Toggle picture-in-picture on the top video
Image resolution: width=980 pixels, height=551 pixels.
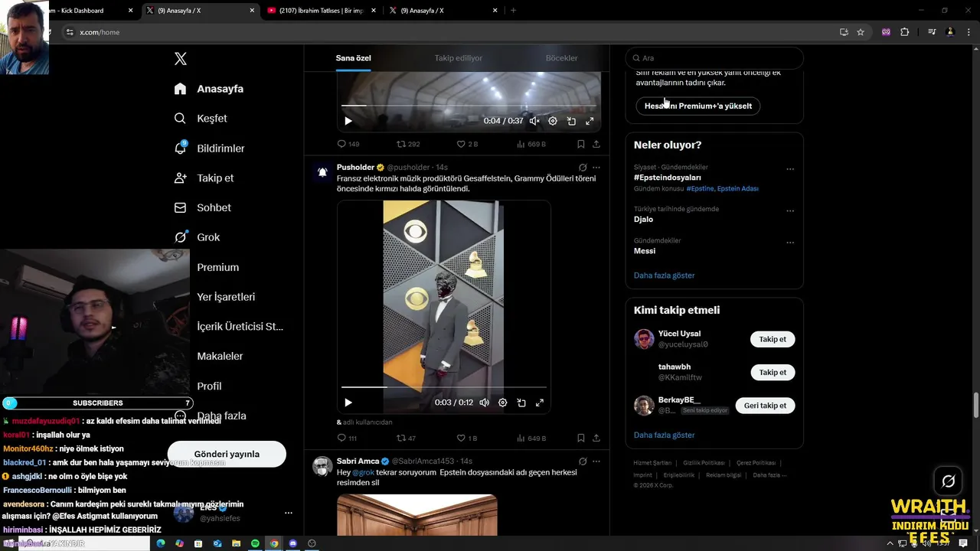coord(571,121)
